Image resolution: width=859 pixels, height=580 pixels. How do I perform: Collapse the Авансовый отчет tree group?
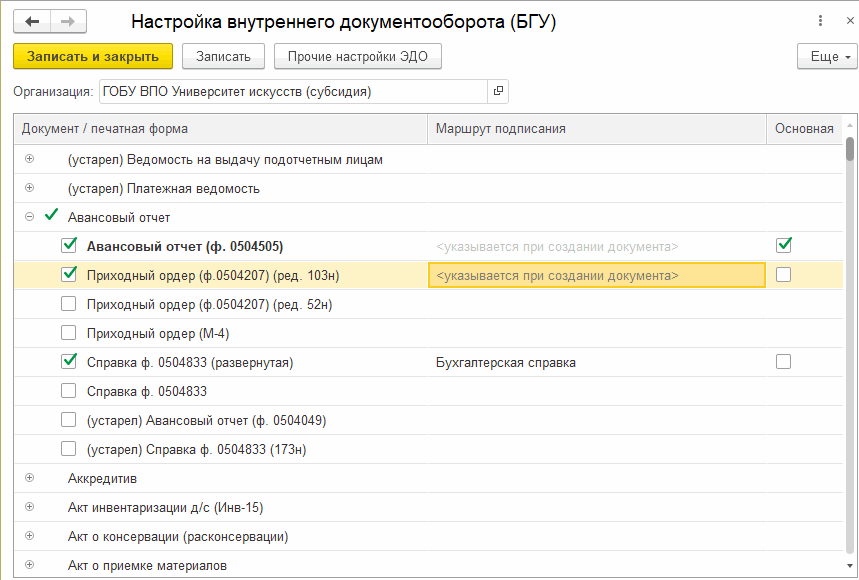point(29,217)
